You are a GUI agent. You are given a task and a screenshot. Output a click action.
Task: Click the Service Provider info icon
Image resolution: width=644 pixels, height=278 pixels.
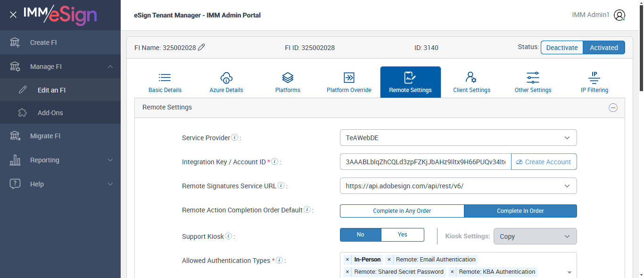point(234,138)
